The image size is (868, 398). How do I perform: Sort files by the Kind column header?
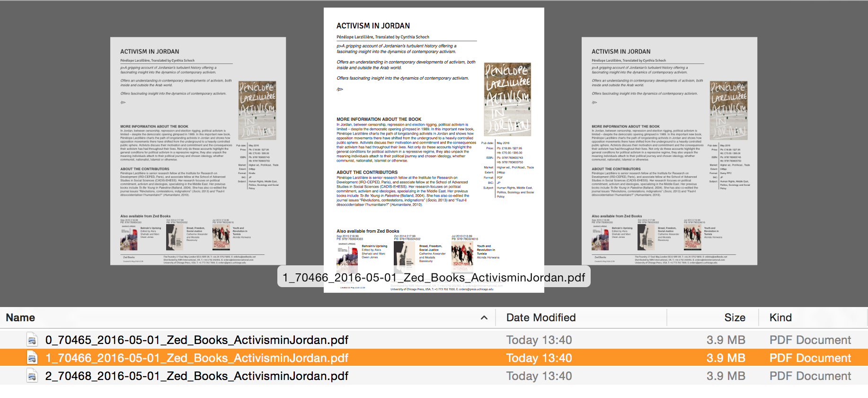(x=780, y=317)
